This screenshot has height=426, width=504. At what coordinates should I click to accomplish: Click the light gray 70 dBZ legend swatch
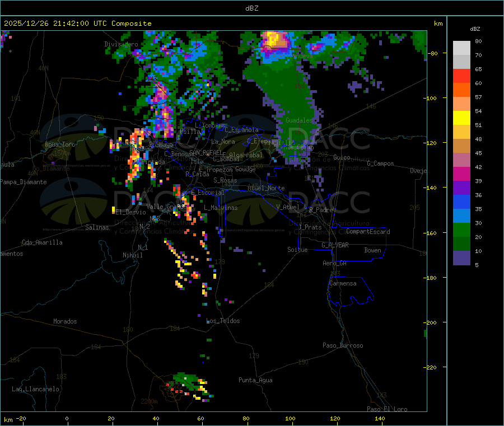461,48
